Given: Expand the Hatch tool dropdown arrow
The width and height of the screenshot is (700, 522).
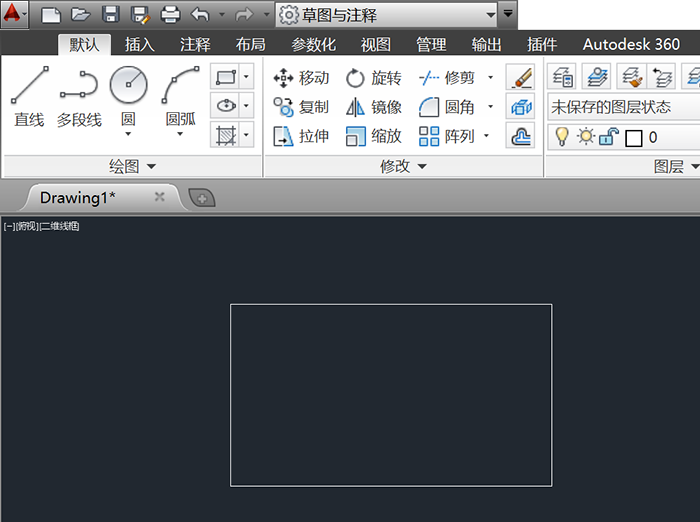Looking at the screenshot, I should click(x=246, y=135).
